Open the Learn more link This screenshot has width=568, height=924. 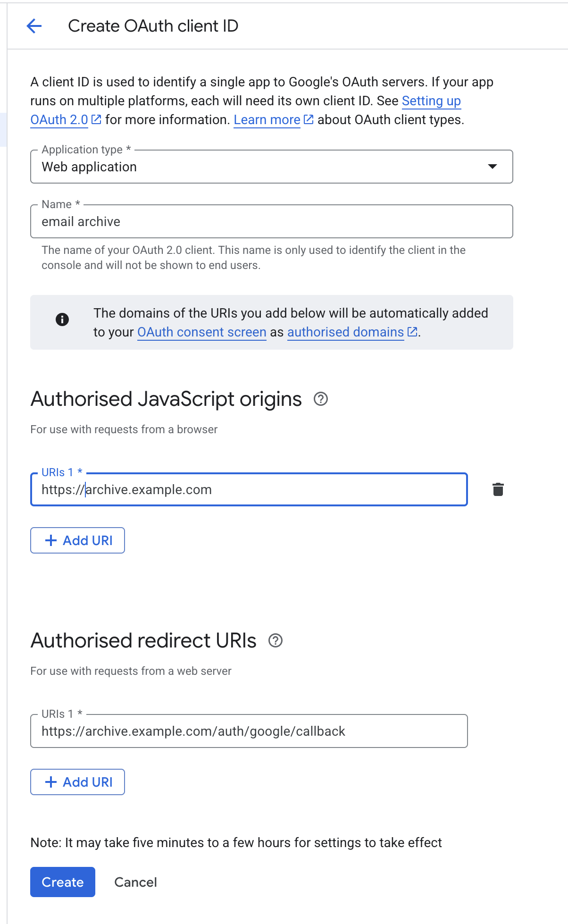(267, 120)
